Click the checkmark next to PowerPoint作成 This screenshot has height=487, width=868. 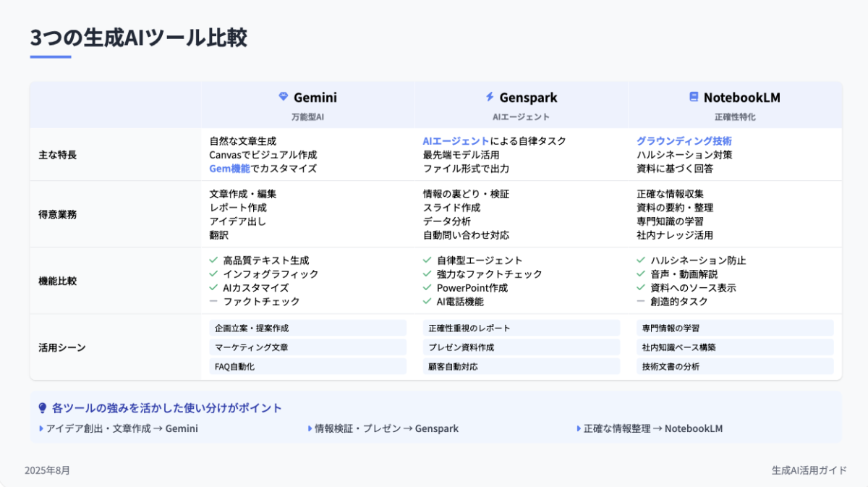[427, 287]
